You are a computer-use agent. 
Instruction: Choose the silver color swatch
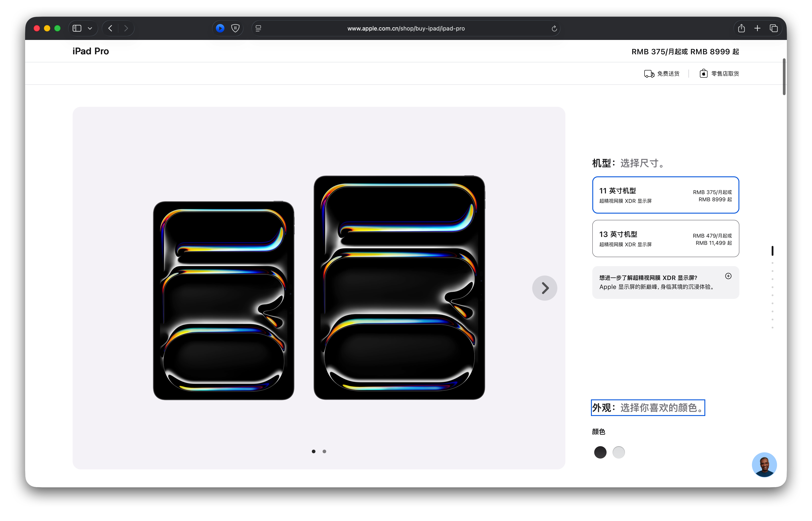pos(619,452)
